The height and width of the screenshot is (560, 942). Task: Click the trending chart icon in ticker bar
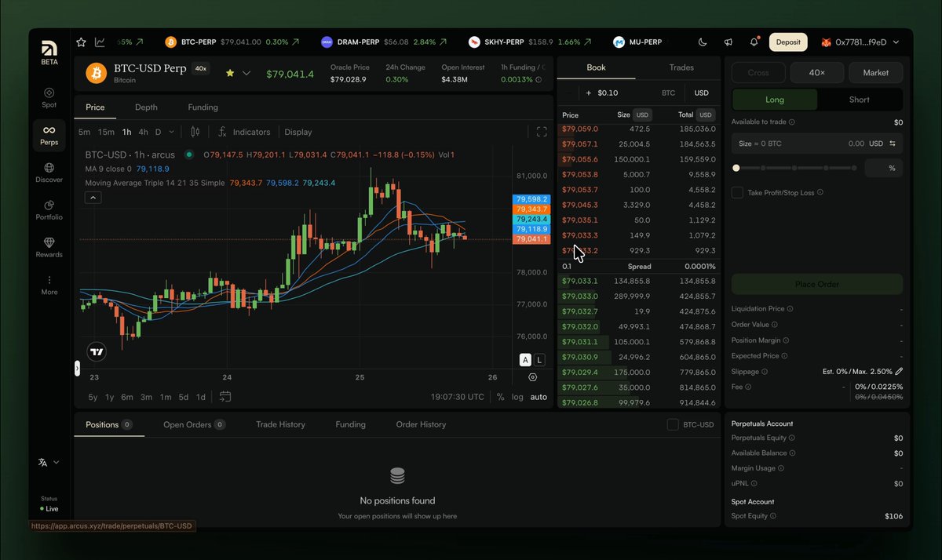[100, 42]
